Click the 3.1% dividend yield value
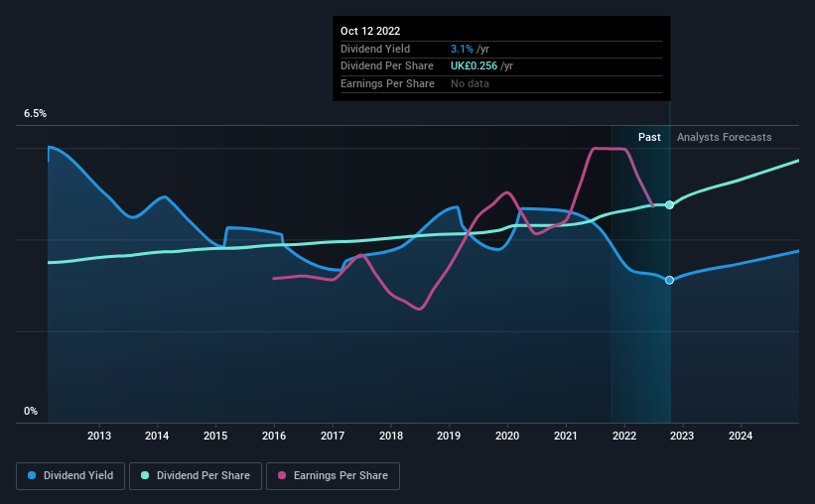This screenshot has height=504, width=815. [462, 49]
